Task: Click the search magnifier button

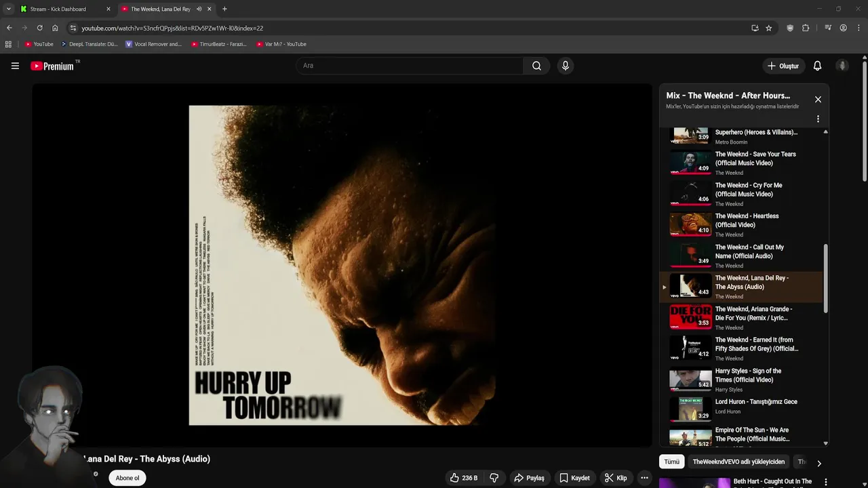Action: coord(536,66)
